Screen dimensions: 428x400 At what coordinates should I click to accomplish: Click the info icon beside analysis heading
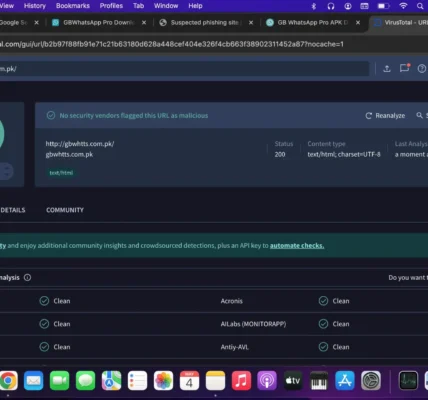pyautogui.click(x=28, y=277)
